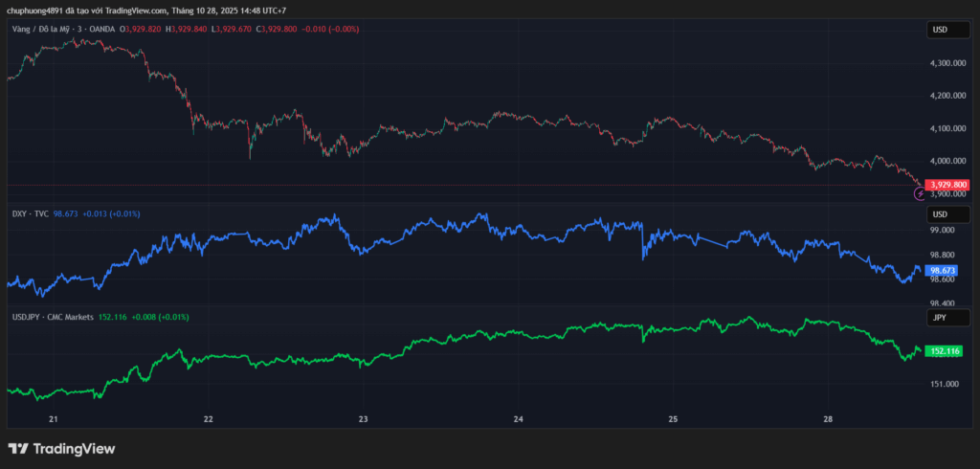Click the blue 98.673 DXY price label
Image resolution: width=980 pixels, height=469 pixels.
(943, 271)
